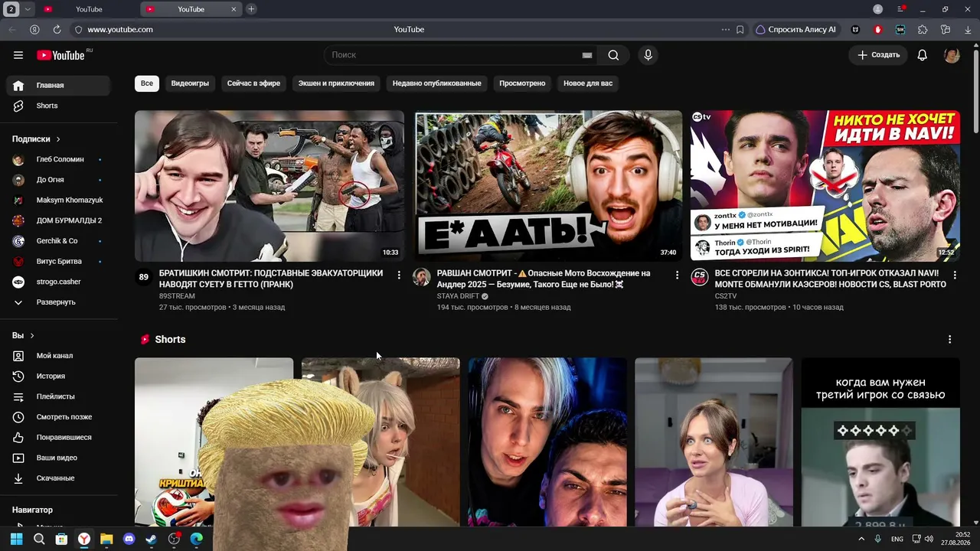
Task: Click Спросить Алису AI button
Action: [796, 29]
